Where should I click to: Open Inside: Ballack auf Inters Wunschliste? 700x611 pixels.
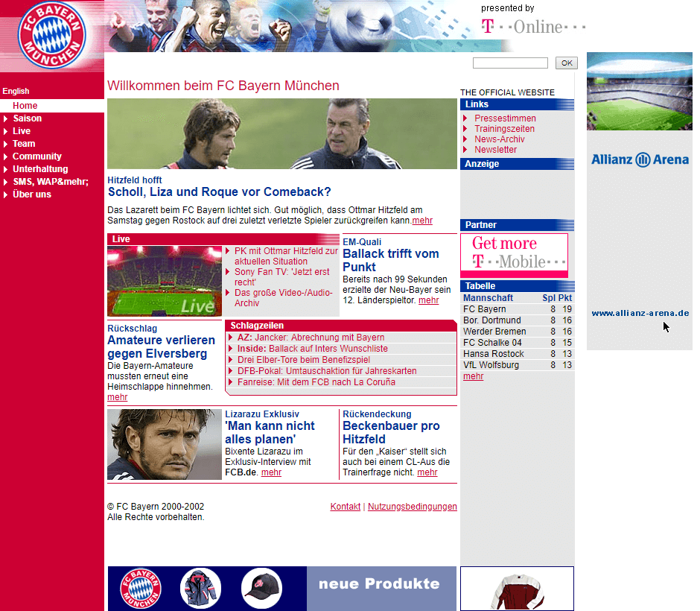(x=313, y=349)
